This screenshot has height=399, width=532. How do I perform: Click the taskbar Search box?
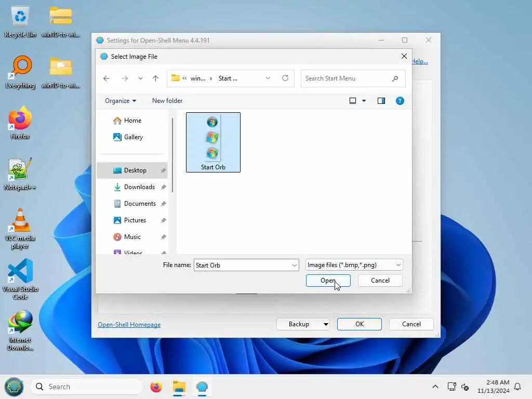(x=87, y=387)
